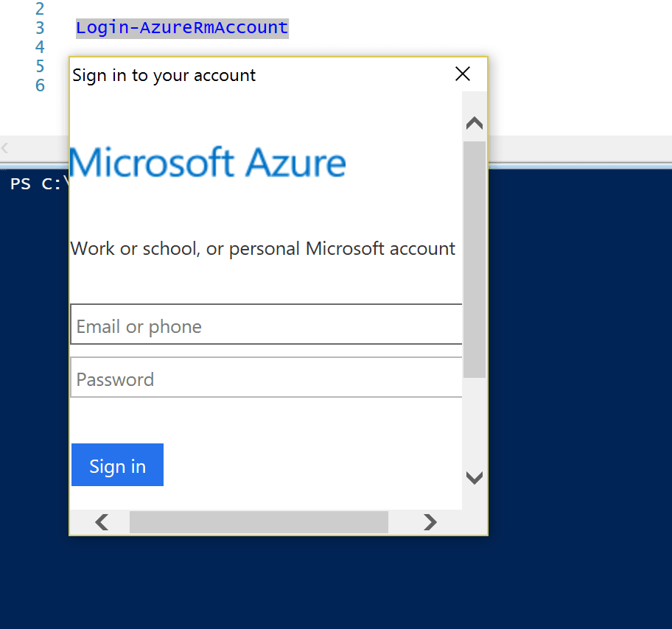Image resolution: width=672 pixels, height=629 pixels.
Task: Click the dialog's vertical scrollbar down arrow
Action: coord(475,477)
